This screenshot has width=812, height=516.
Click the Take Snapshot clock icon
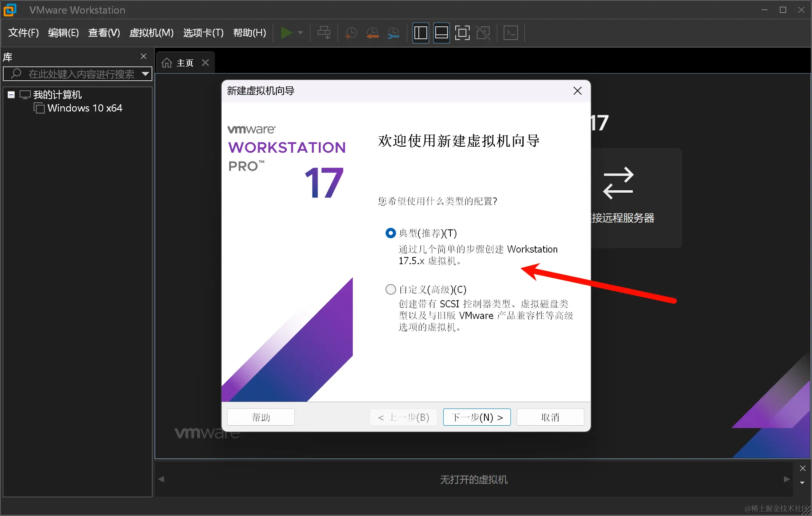click(x=351, y=33)
